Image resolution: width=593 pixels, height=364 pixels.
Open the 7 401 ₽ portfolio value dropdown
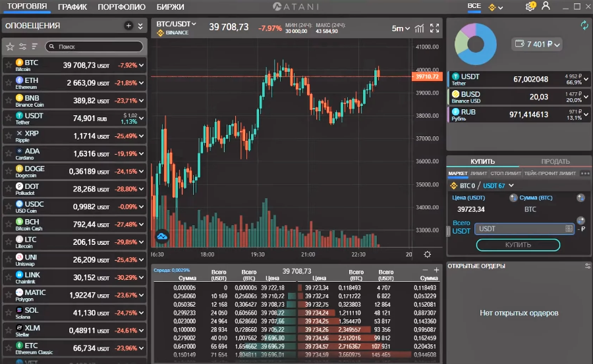(x=536, y=44)
